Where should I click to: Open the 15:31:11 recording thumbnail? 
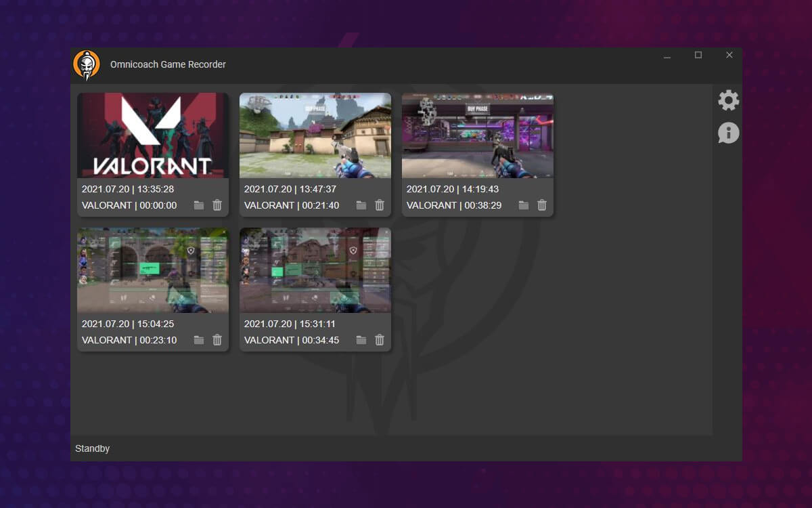[x=315, y=270]
